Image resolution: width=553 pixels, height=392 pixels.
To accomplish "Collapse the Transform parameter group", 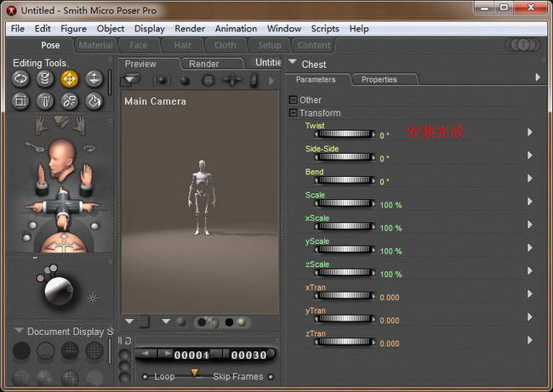I will 294,113.
